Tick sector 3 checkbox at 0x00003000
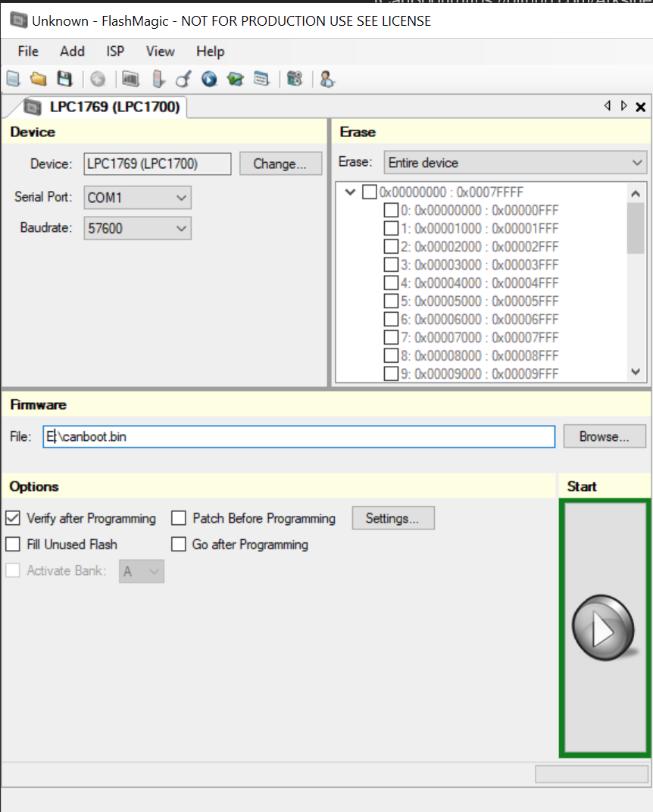 click(x=391, y=264)
